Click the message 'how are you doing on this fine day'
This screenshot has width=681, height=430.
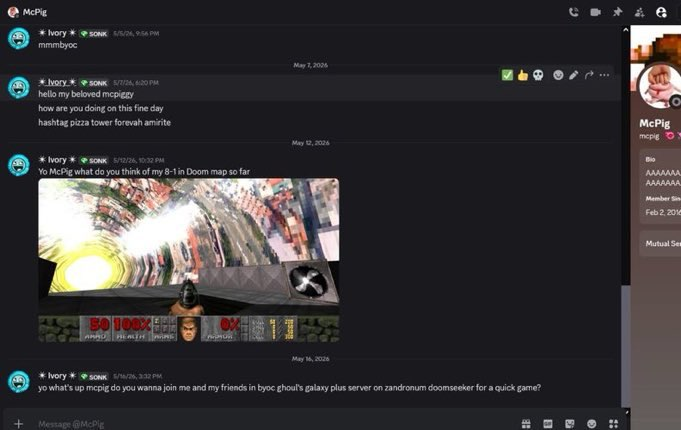point(101,108)
